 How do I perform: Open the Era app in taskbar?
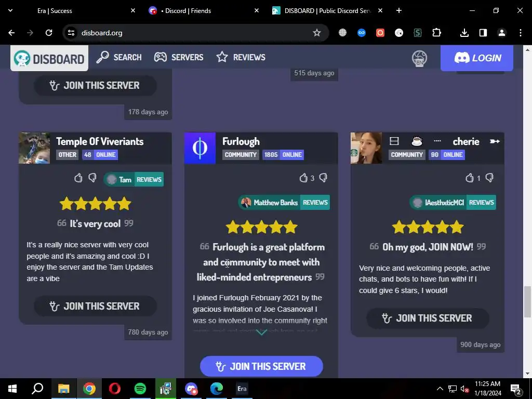242,389
